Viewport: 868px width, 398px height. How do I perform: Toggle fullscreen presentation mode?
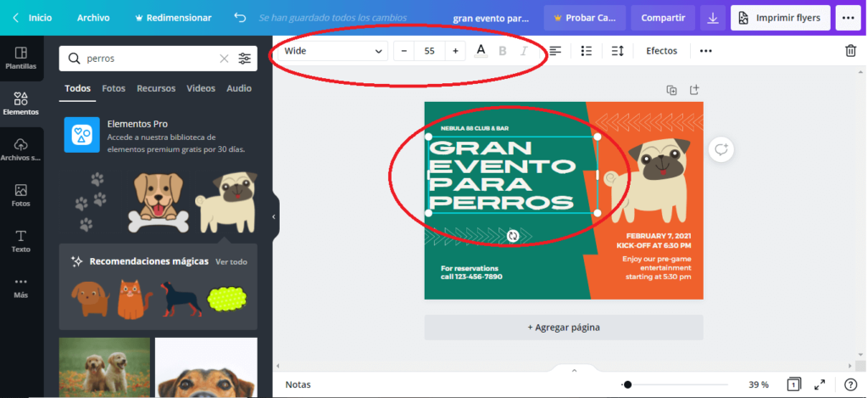[x=820, y=384]
